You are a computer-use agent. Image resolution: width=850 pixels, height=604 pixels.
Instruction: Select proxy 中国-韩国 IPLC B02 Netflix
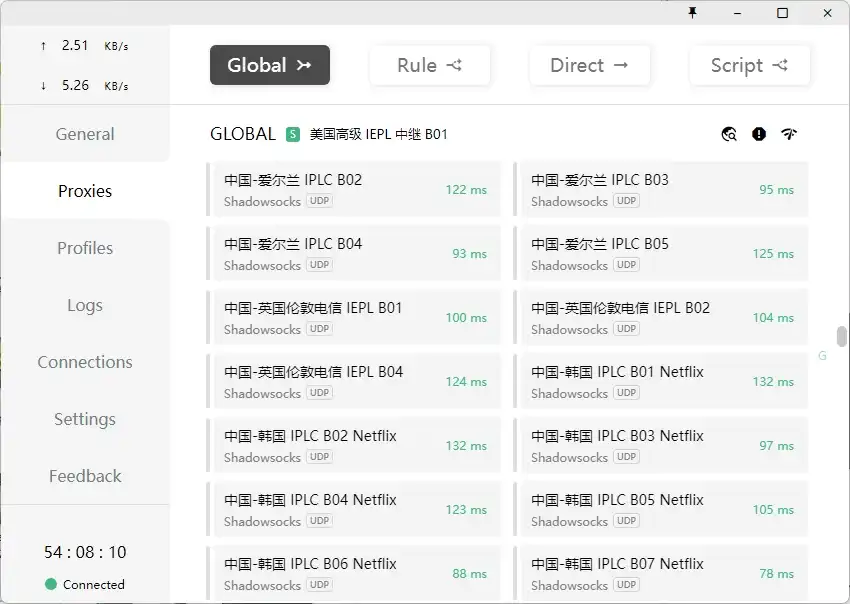(x=353, y=445)
